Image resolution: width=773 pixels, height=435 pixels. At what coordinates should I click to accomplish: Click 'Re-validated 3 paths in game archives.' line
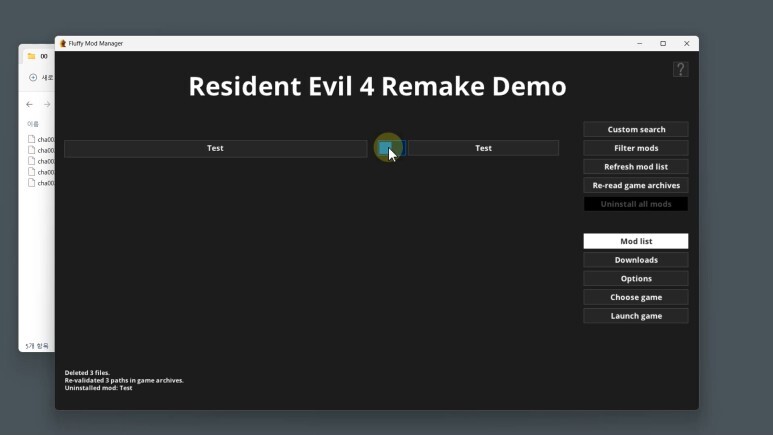coord(124,380)
